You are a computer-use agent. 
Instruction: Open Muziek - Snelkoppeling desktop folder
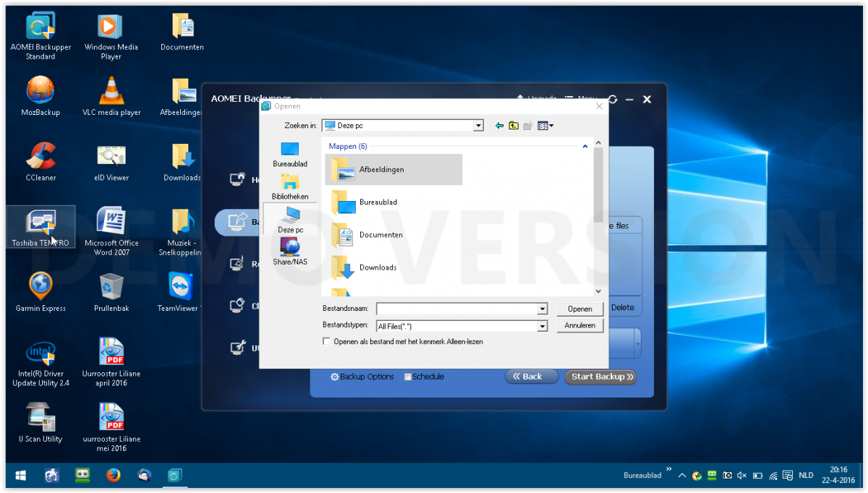181,231
